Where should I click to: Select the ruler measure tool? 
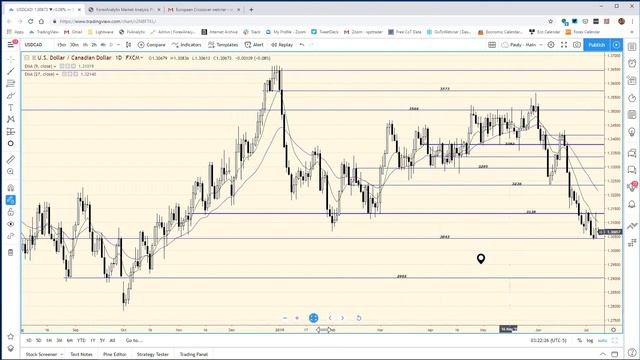11,160
